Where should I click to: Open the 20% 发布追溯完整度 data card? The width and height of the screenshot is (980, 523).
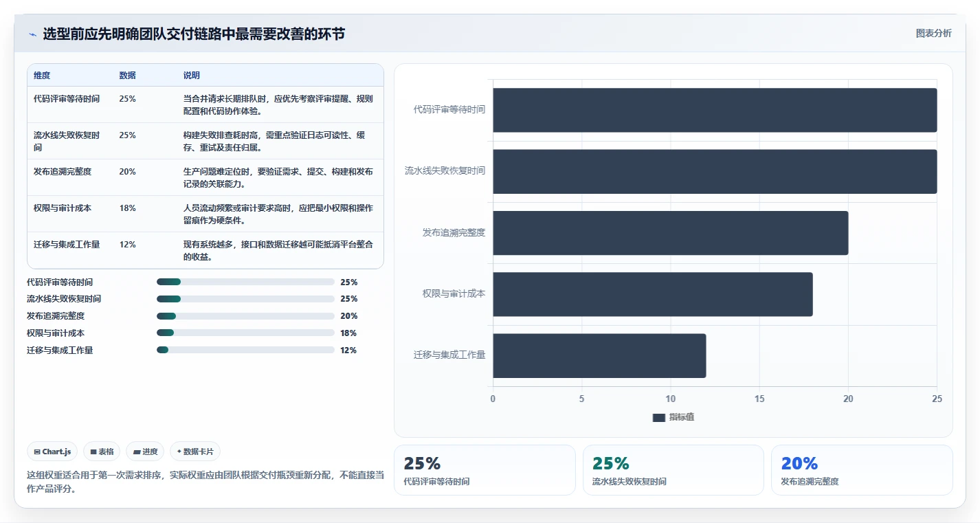(862, 470)
